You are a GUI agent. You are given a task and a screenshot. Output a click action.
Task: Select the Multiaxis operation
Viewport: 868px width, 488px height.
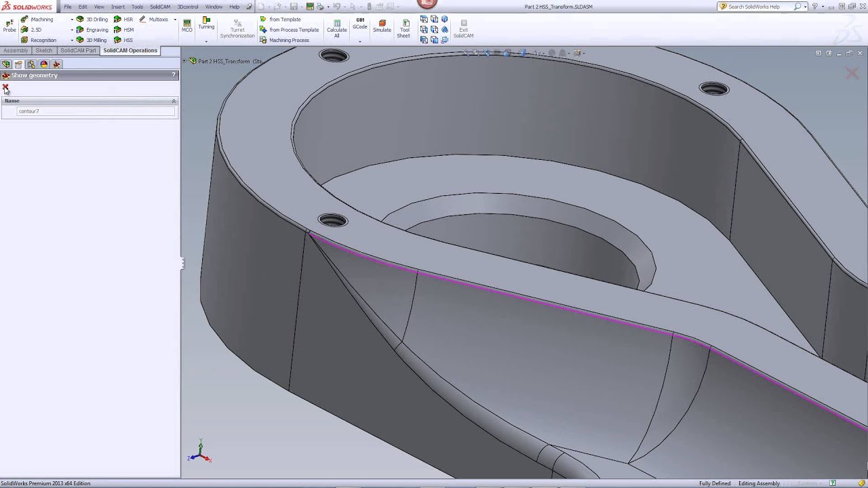[x=154, y=19]
